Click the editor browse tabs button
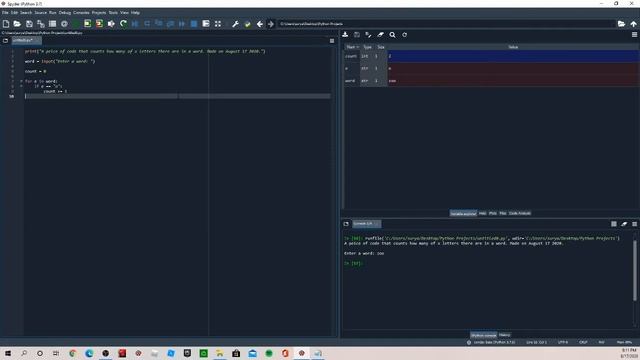The image size is (640, 360). (x=5, y=40)
